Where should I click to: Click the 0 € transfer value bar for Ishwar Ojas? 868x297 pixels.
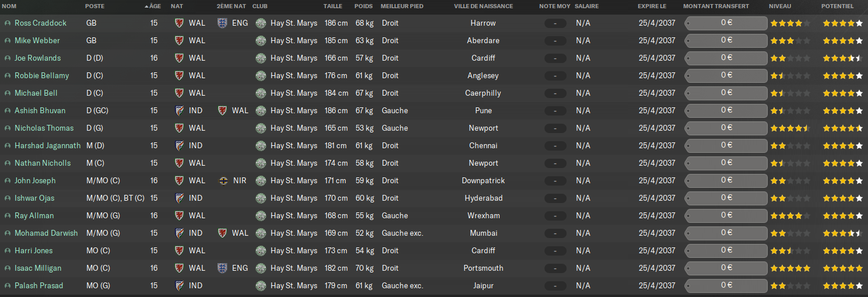(x=726, y=198)
